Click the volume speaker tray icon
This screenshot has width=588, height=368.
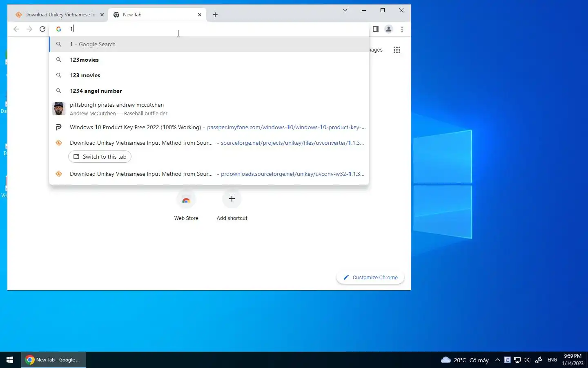tap(527, 360)
